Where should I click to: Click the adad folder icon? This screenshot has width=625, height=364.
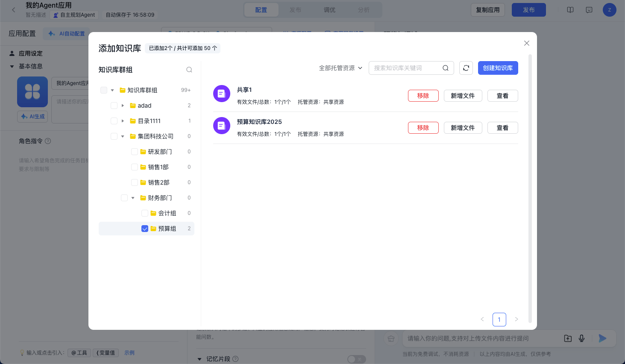(133, 106)
